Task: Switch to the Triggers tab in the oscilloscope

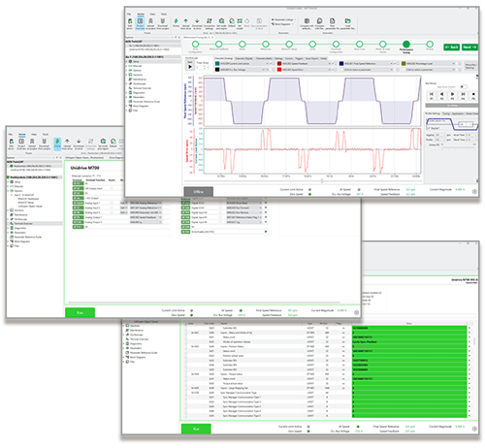Action: tap(299, 58)
